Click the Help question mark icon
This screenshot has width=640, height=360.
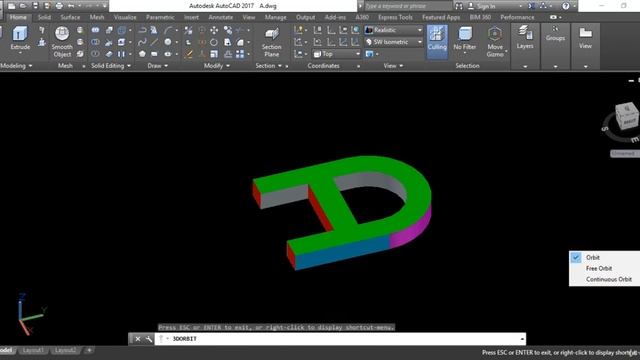565,6
